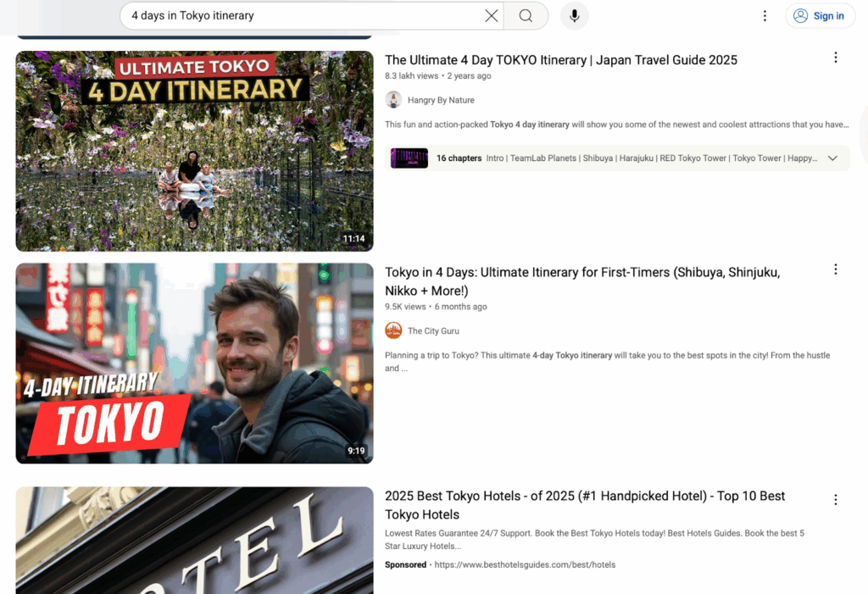Open options menu for the Tokyo Hotels result
Viewport: 868px width, 594px height.
click(x=836, y=499)
